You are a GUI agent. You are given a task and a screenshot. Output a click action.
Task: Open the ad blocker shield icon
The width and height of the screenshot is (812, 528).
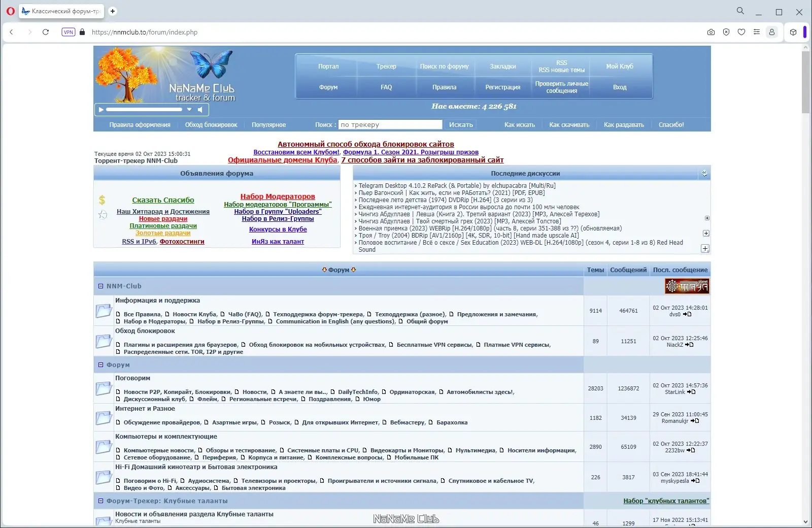point(726,32)
